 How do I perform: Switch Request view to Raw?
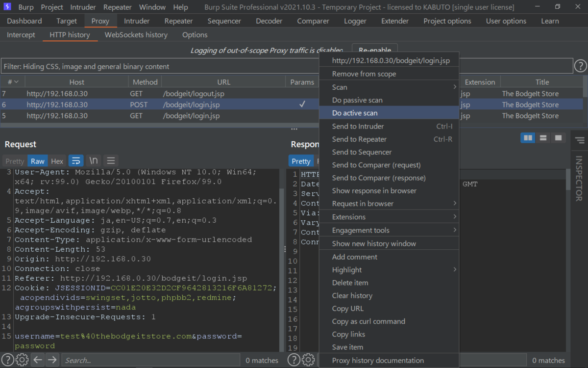click(x=37, y=161)
